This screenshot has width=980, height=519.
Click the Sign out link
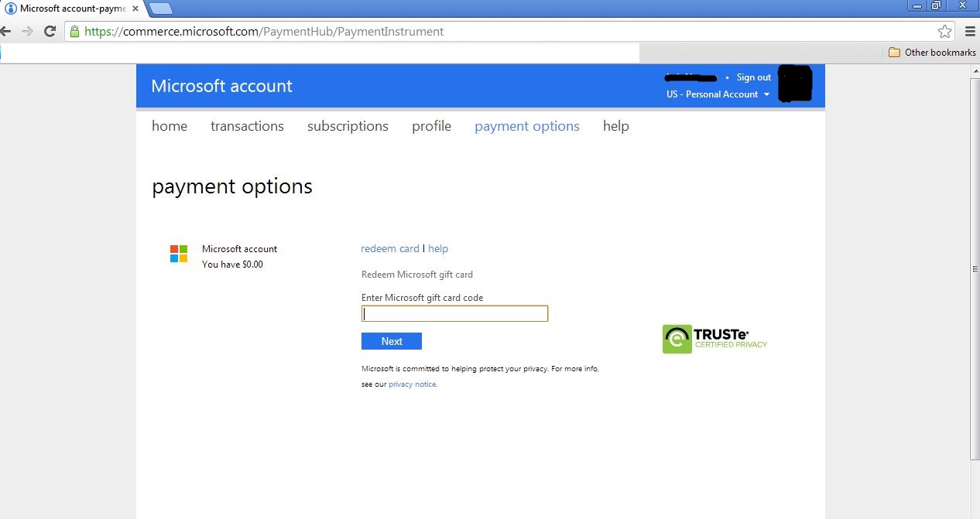(x=754, y=77)
